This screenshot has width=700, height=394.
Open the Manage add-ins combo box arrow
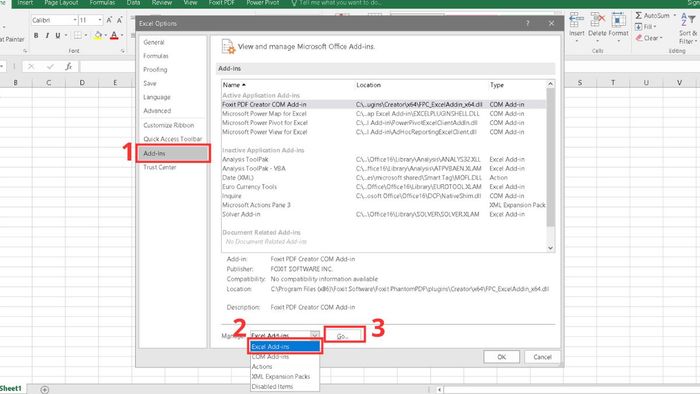click(315, 335)
